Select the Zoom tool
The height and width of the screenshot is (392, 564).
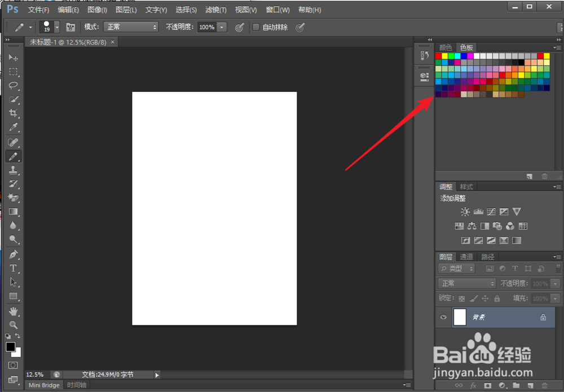(14, 325)
